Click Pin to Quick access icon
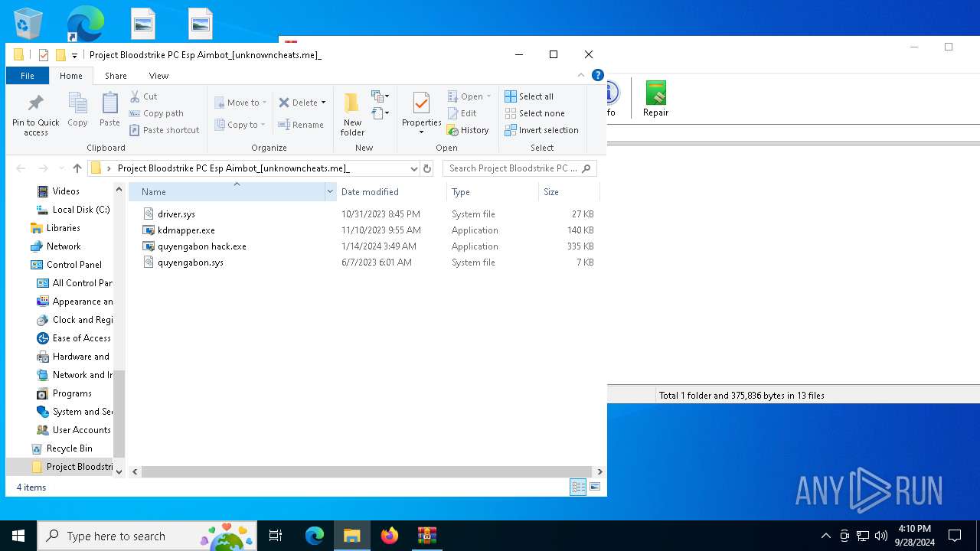 pyautogui.click(x=35, y=115)
